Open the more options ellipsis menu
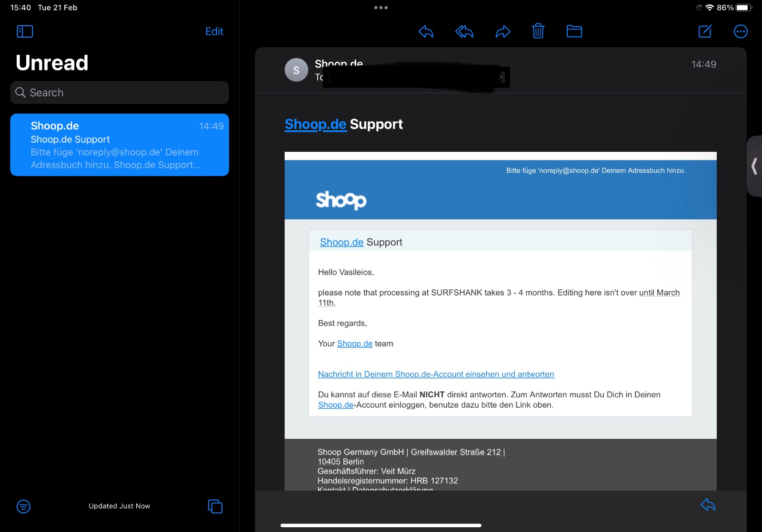The height and width of the screenshot is (532, 762). click(x=741, y=31)
